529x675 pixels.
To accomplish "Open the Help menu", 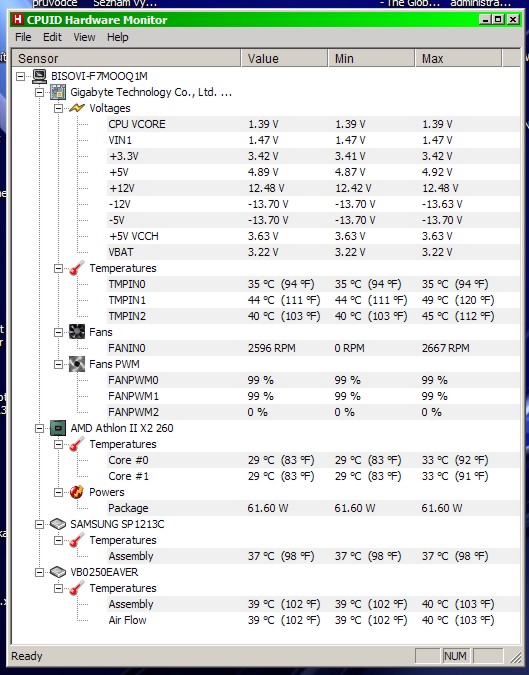I will (x=118, y=37).
